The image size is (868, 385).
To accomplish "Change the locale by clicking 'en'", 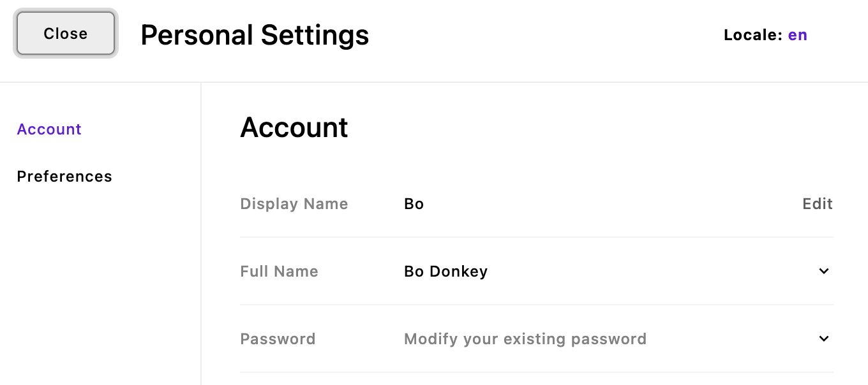I will pos(797,35).
